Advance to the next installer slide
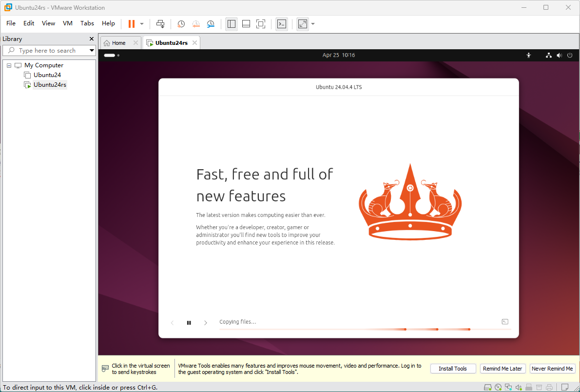Viewport: 580px width, 392px height. pos(206,323)
